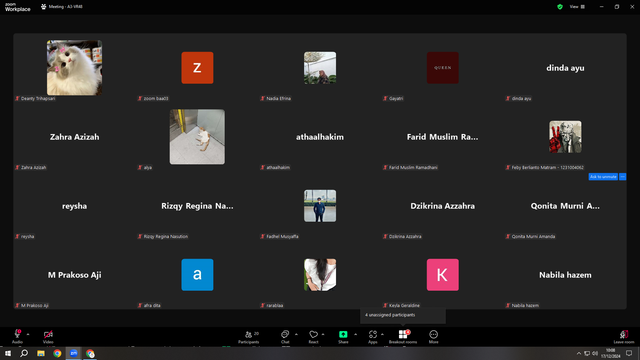Open the second Chrome taskbar icon
This screenshot has height=360, width=640.
[90, 353]
